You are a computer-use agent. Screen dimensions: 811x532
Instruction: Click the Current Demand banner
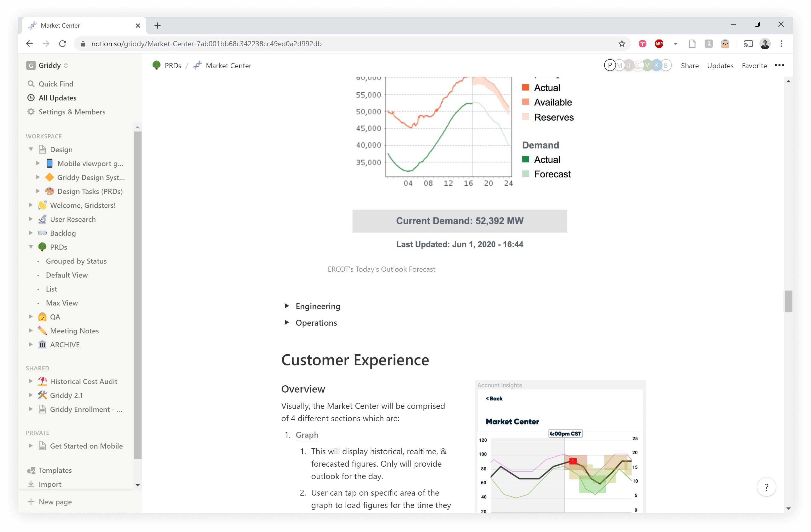click(460, 221)
